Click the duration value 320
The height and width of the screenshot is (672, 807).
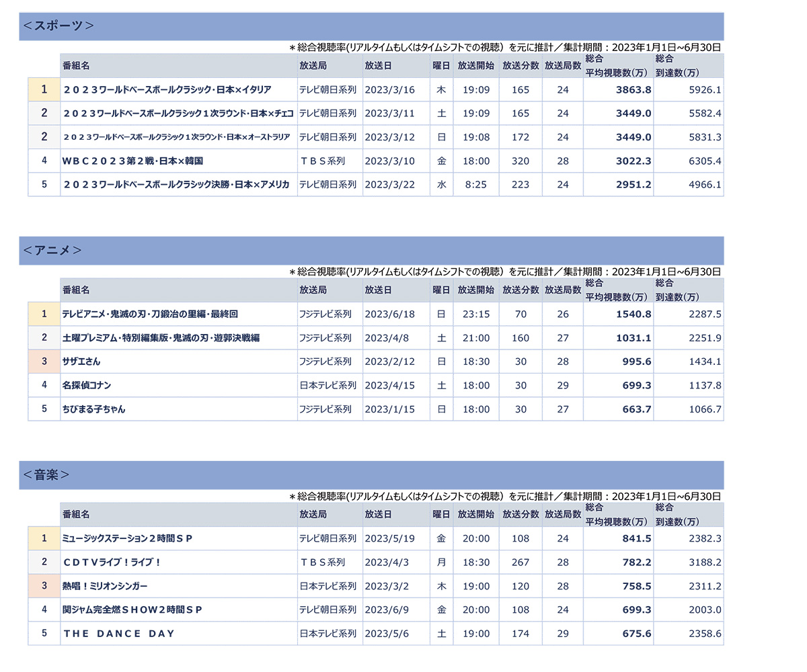pos(521,161)
